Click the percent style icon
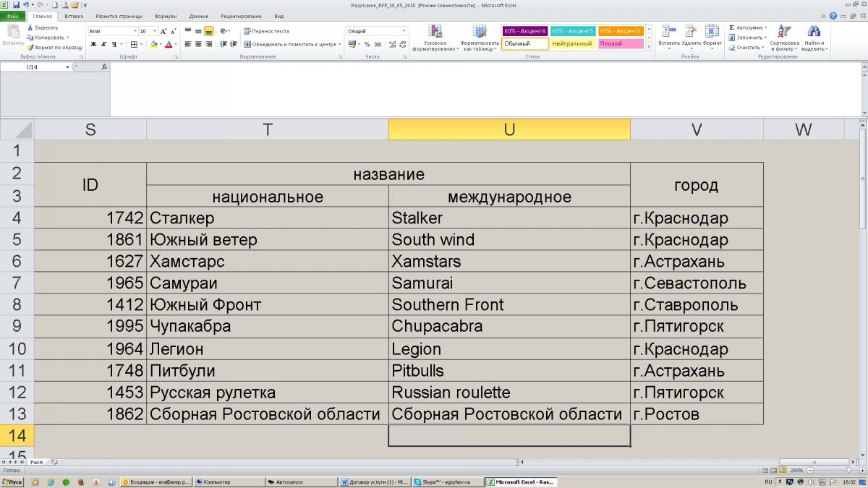The height and width of the screenshot is (488, 868). click(367, 44)
